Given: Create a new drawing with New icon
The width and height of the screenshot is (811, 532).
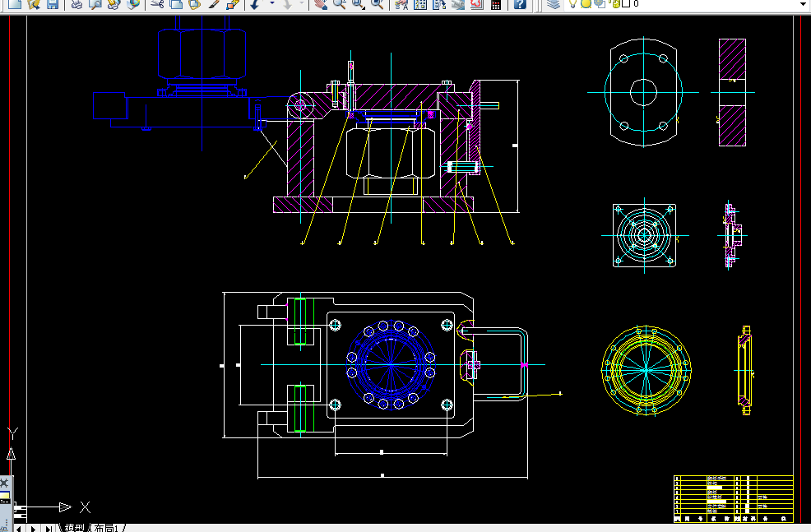Looking at the screenshot, I should (15, 4).
